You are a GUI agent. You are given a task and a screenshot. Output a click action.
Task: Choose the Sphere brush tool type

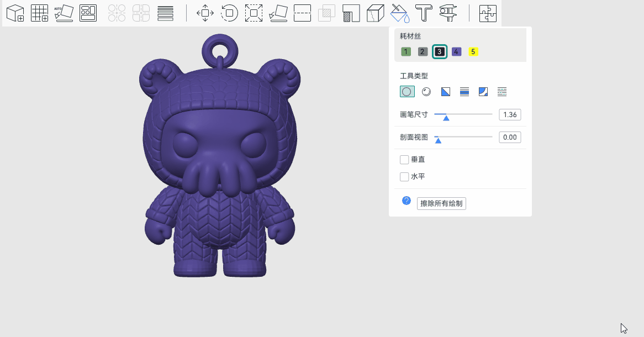pyautogui.click(x=426, y=92)
